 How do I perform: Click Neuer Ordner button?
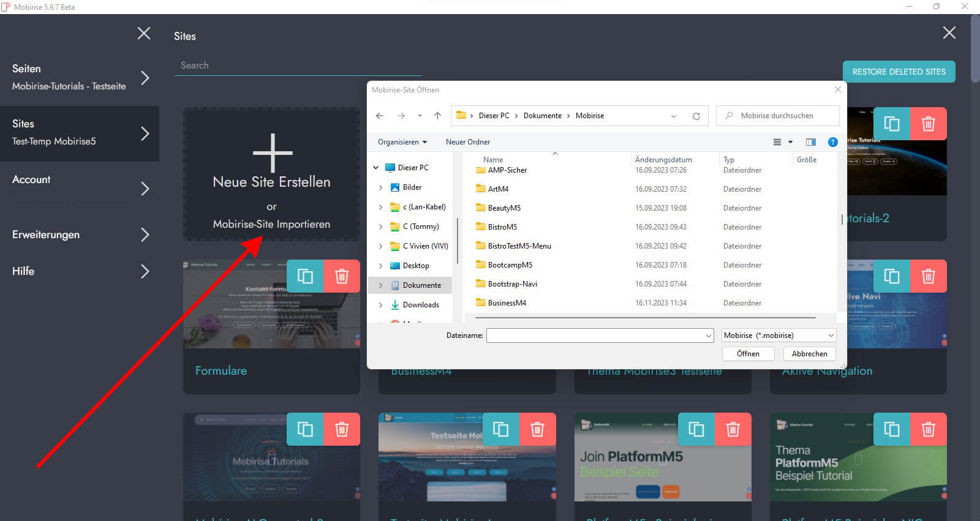point(468,142)
